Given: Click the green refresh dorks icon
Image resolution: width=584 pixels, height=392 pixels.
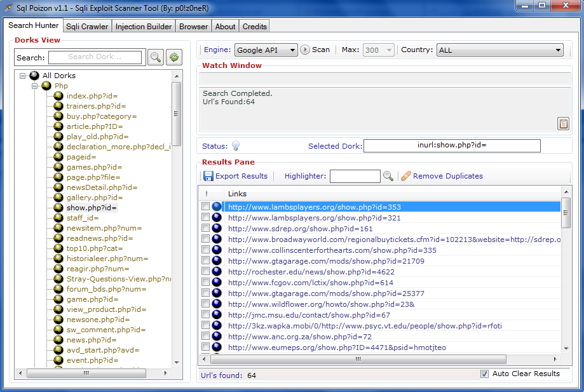Looking at the screenshot, I should tap(174, 57).
